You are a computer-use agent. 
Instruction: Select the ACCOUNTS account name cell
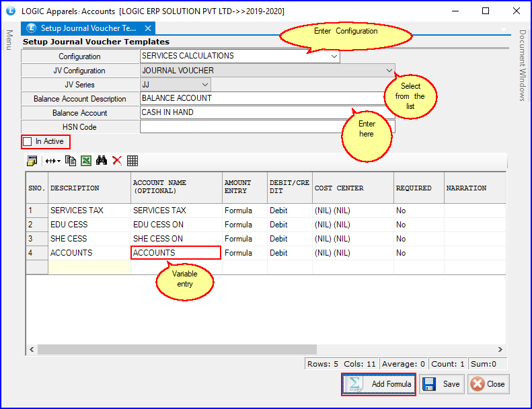click(x=176, y=253)
